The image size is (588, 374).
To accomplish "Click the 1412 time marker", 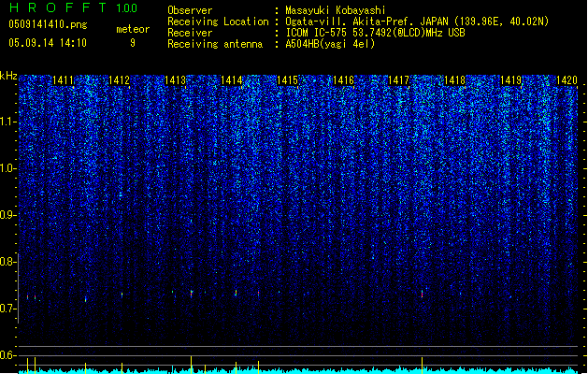I will point(119,80).
